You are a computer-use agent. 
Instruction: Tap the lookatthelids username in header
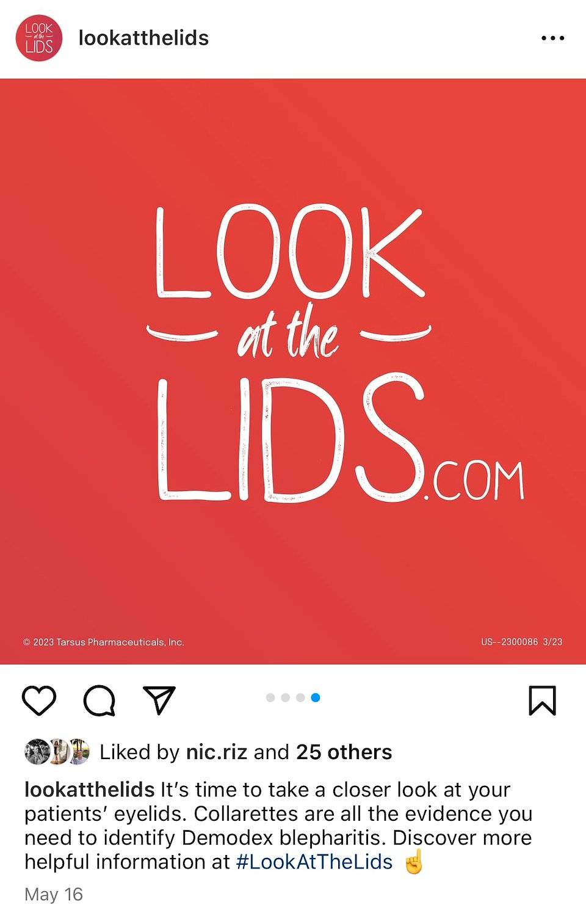143,38
